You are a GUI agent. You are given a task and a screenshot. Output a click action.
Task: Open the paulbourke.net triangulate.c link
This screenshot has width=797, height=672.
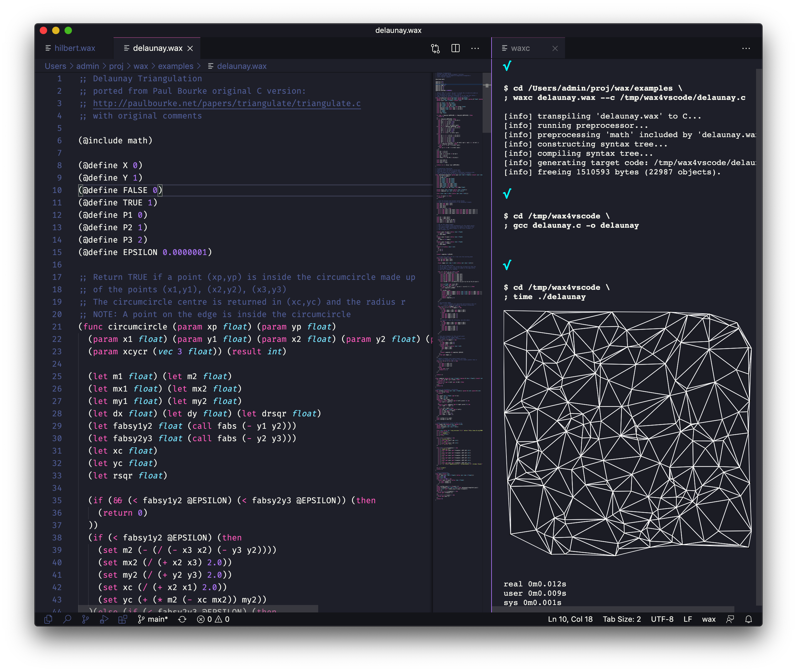tap(227, 103)
